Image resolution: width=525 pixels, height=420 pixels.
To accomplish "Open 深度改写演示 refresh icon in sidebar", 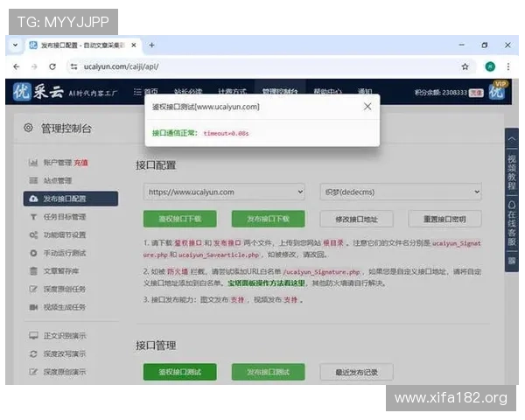I will (33, 353).
